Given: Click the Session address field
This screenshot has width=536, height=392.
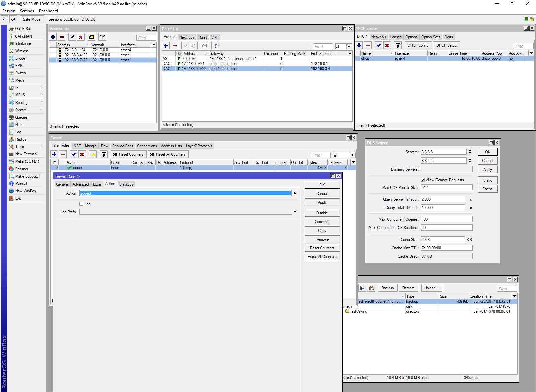Looking at the screenshot, I should (79, 19).
